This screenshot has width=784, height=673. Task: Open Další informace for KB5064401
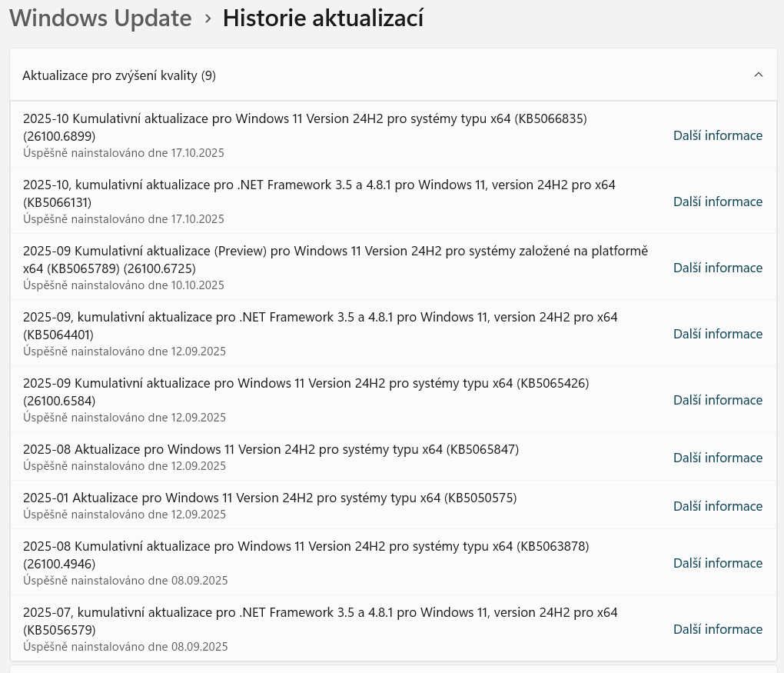(x=717, y=334)
